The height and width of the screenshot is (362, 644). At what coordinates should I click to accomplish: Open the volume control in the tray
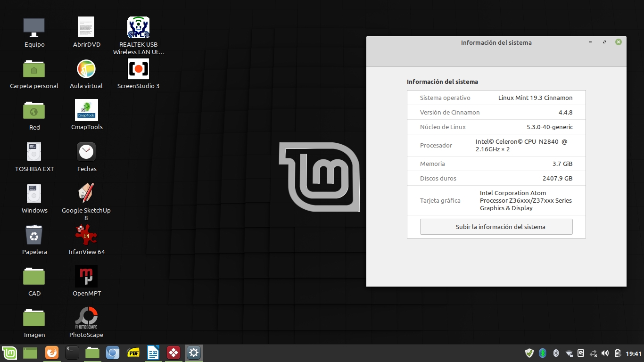click(x=605, y=353)
